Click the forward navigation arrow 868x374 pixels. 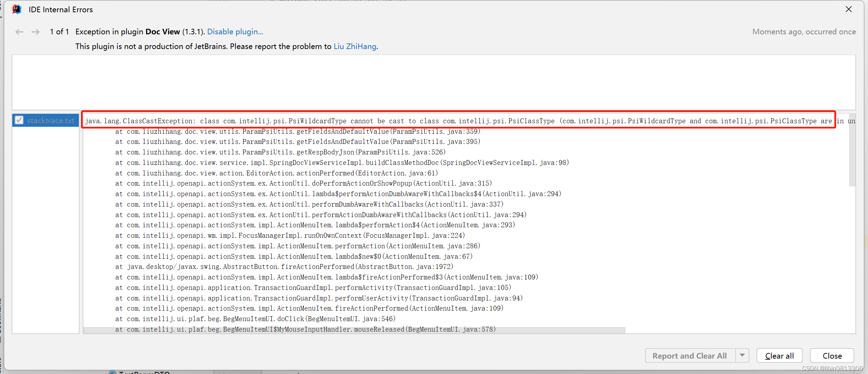35,32
